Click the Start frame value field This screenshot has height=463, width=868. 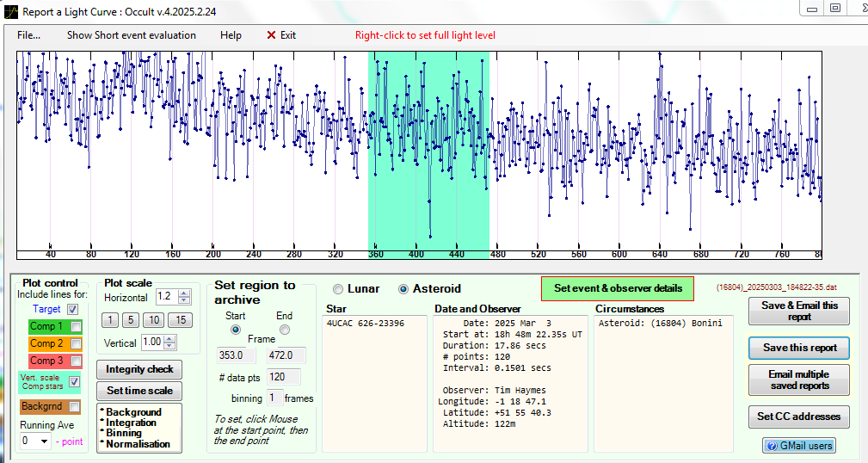[236, 355]
